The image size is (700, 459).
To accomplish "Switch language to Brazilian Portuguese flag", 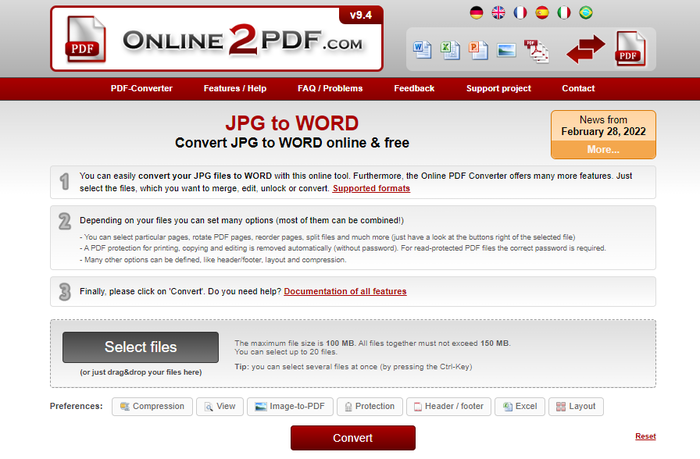I will [x=586, y=13].
